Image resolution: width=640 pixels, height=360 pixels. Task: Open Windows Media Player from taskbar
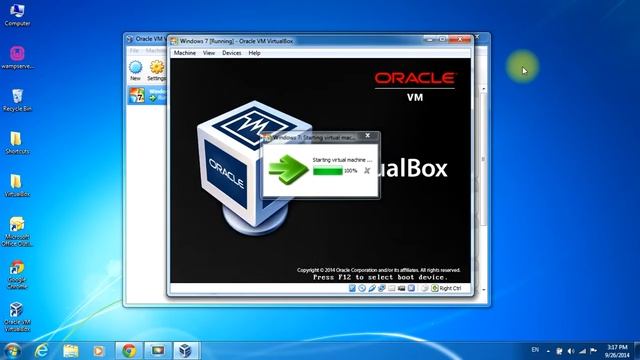tap(99, 351)
